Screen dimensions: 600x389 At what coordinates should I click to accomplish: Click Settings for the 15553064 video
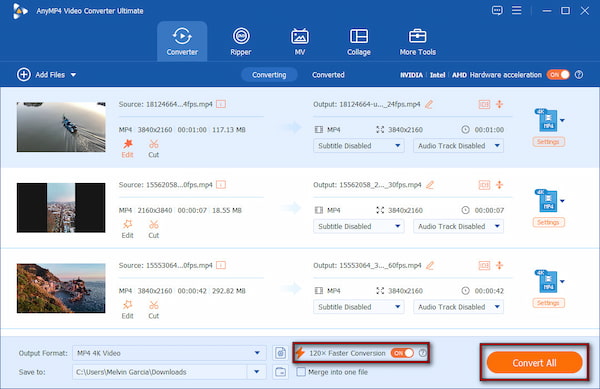click(548, 303)
